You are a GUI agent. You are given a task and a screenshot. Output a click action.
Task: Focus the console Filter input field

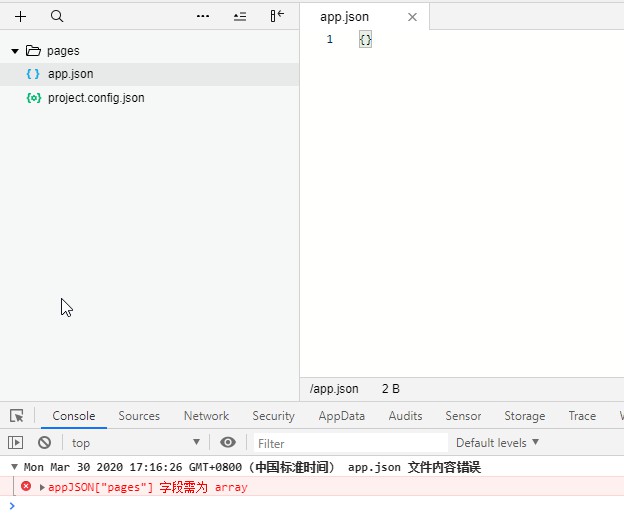click(x=351, y=443)
